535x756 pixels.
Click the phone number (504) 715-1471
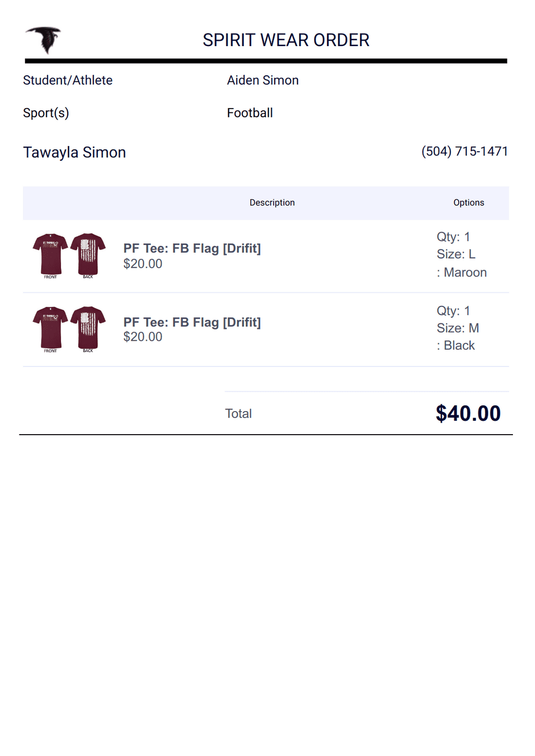click(x=465, y=151)
